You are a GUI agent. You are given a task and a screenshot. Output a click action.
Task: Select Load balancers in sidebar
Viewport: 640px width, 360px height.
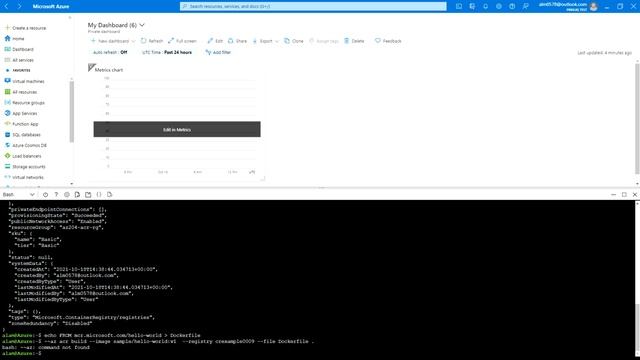tap(23, 156)
